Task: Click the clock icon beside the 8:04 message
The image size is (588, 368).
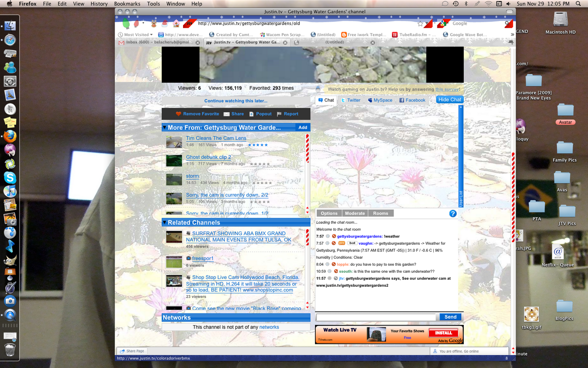Action: pyautogui.click(x=327, y=264)
